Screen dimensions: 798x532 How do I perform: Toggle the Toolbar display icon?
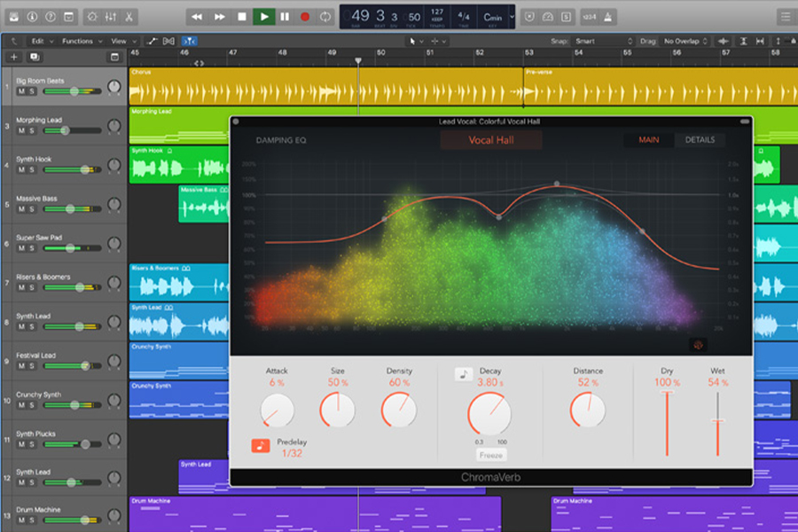click(68, 17)
